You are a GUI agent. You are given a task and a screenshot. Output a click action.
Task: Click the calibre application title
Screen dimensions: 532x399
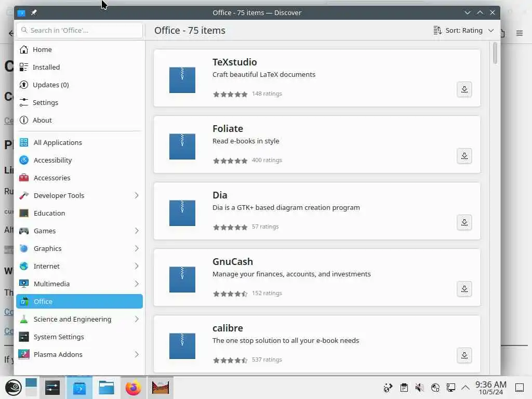click(x=228, y=328)
